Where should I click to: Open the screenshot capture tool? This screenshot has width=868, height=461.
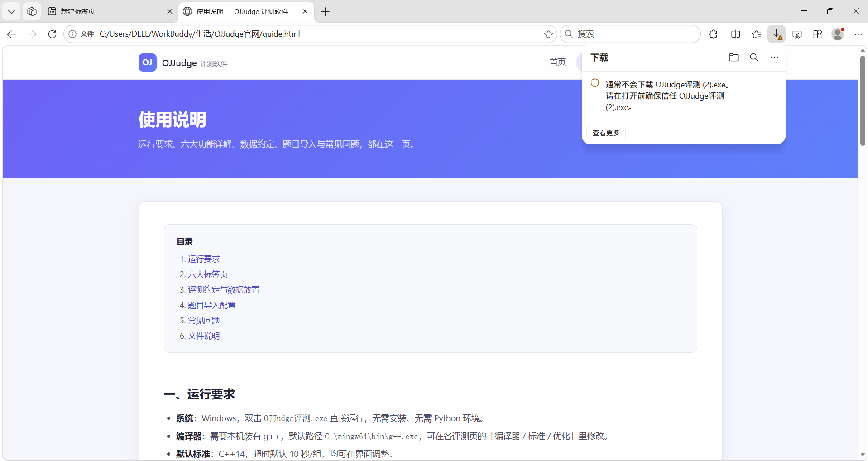(x=797, y=34)
